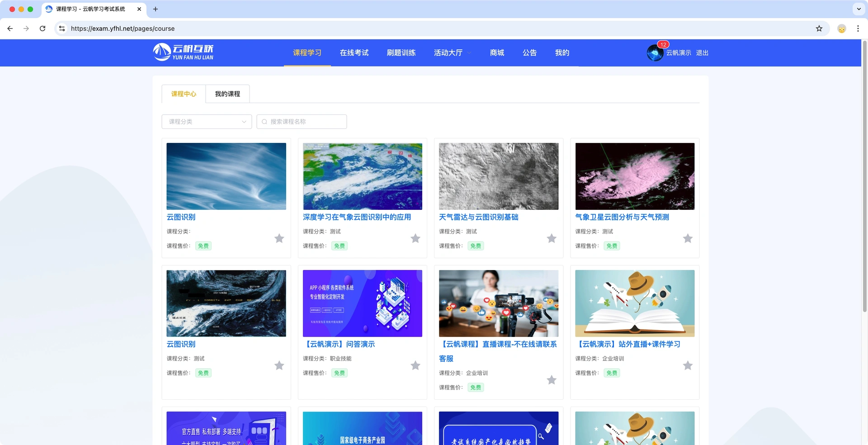
Task: Open 【云帆演示】问答演示 course title
Action: tap(339, 344)
